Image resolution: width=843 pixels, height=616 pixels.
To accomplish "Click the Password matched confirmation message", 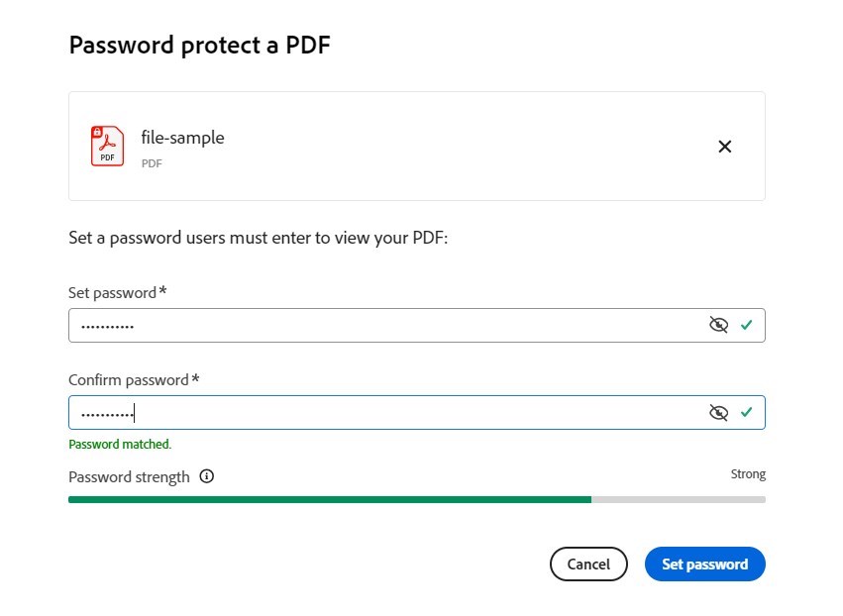I will coord(119,444).
